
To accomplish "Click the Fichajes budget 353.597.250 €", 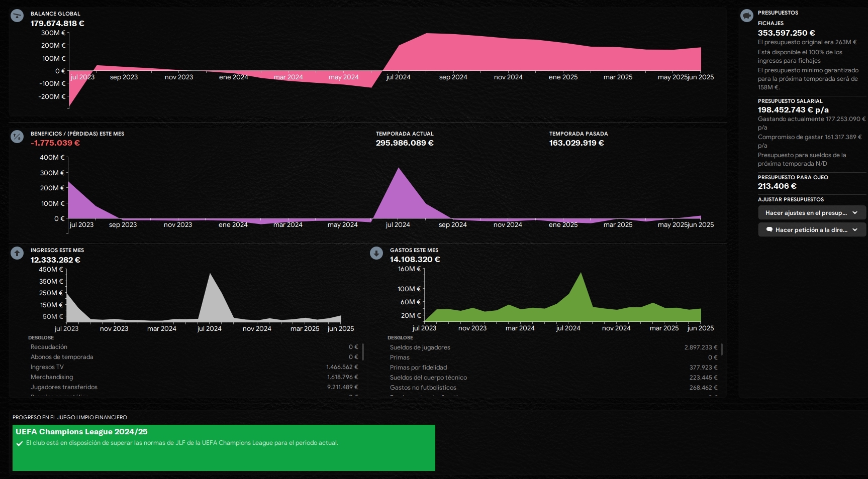I will click(x=787, y=33).
